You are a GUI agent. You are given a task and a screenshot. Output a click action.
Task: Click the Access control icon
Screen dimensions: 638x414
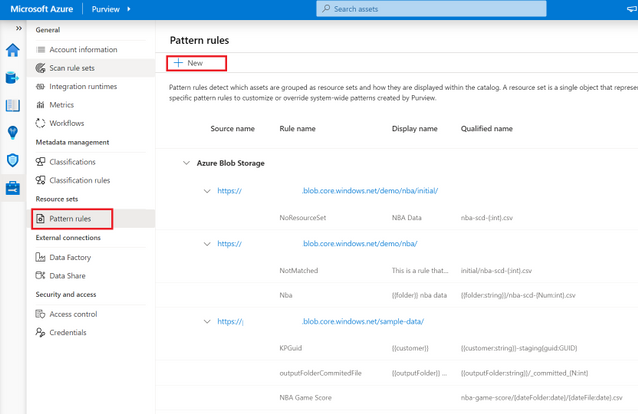(x=40, y=314)
